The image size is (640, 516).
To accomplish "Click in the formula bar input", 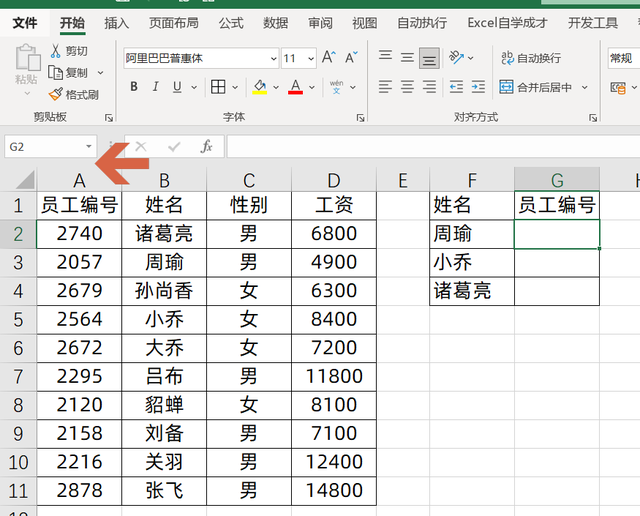I will [x=433, y=146].
